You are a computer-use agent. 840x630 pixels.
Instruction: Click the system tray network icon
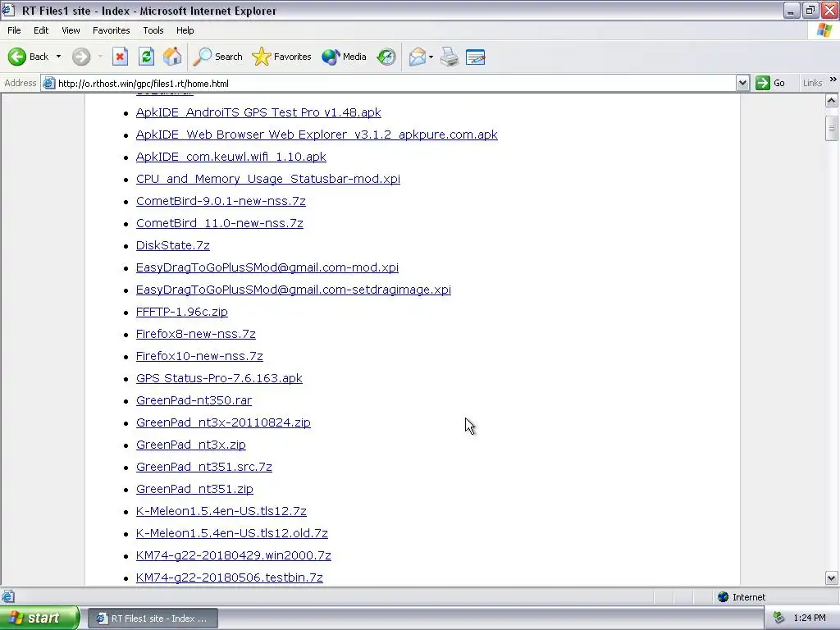(x=779, y=618)
